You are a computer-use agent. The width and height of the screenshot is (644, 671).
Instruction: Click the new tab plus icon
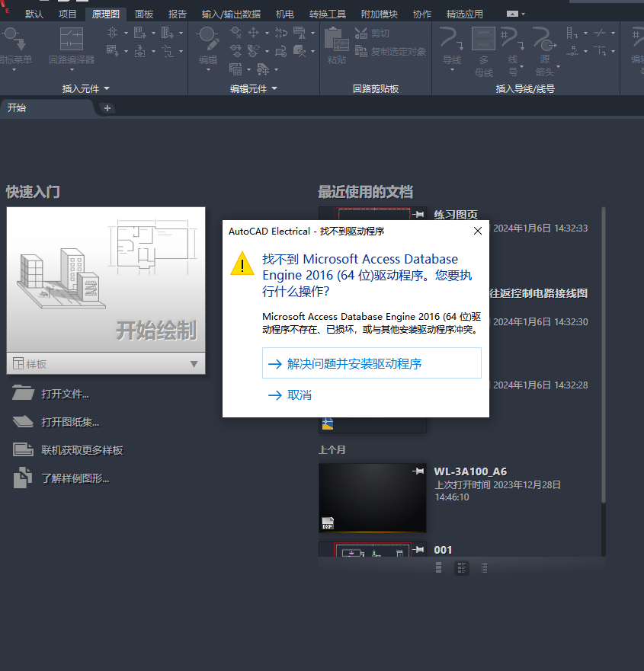point(107,108)
